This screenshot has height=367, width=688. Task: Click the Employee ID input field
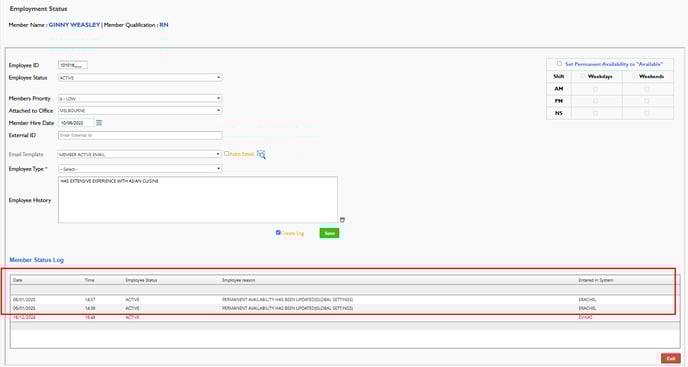point(73,65)
